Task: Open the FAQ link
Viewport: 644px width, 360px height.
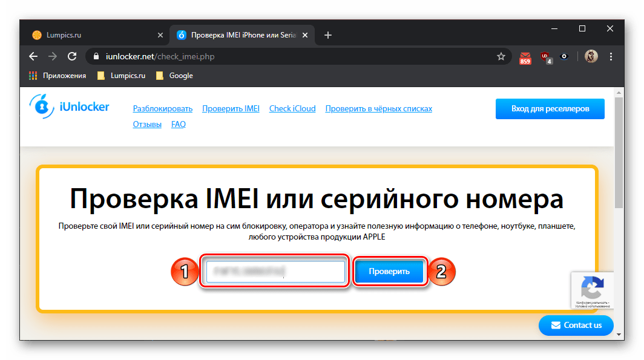Action: (x=178, y=125)
